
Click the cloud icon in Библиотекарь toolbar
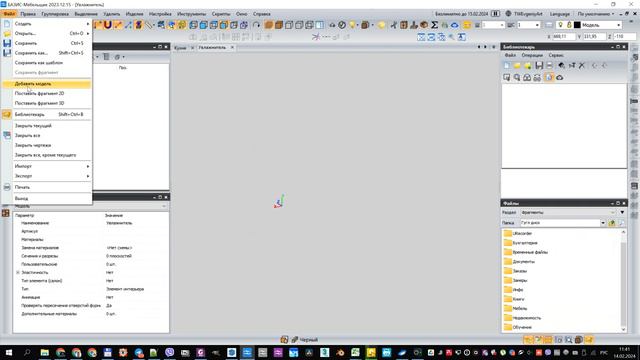560,77
